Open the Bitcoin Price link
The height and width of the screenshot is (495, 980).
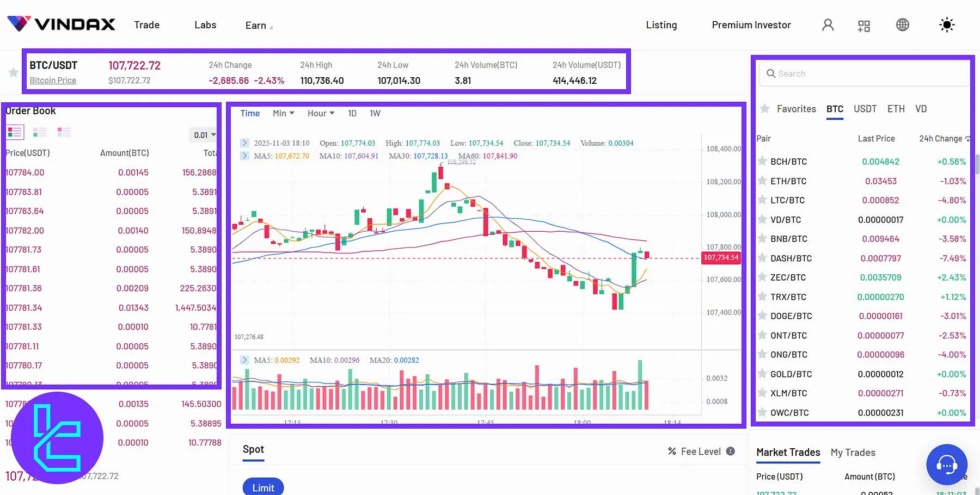click(53, 80)
